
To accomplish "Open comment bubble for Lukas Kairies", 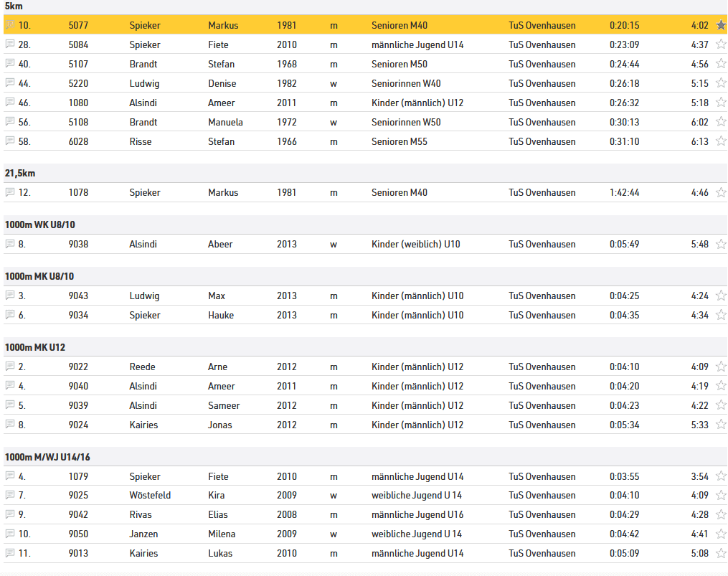I will pos(10,553).
